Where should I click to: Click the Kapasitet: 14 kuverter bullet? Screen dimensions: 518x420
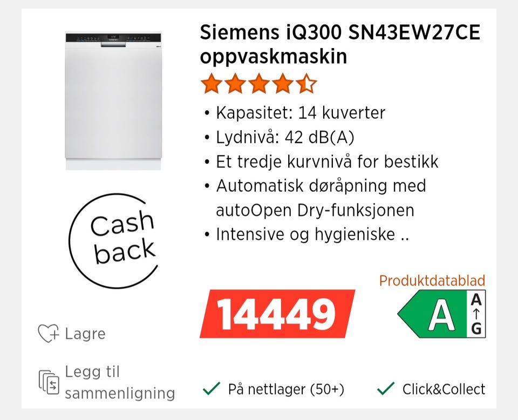point(301,113)
